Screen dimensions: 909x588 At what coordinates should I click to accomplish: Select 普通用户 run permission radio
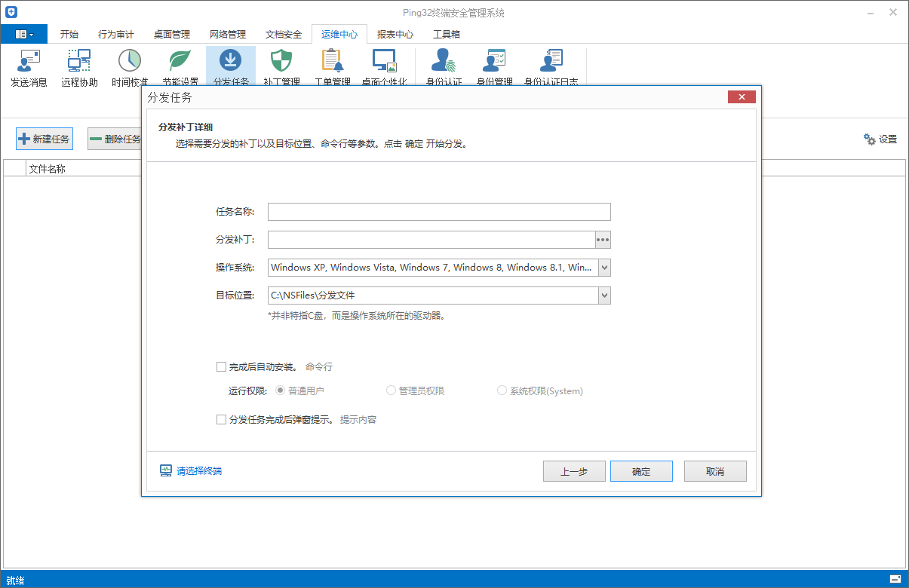click(281, 390)
